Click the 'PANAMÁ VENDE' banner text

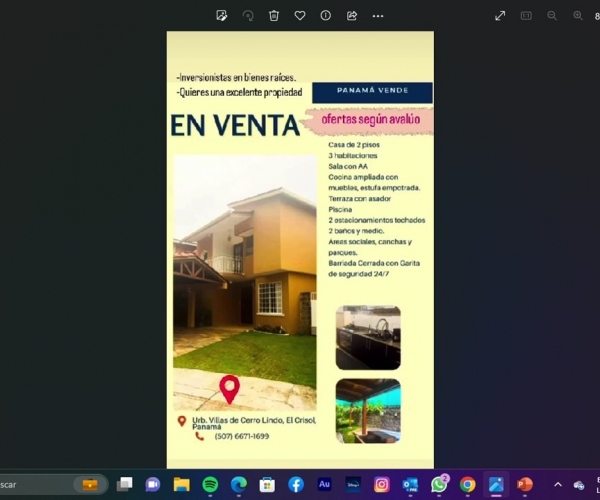pos(372,91)
